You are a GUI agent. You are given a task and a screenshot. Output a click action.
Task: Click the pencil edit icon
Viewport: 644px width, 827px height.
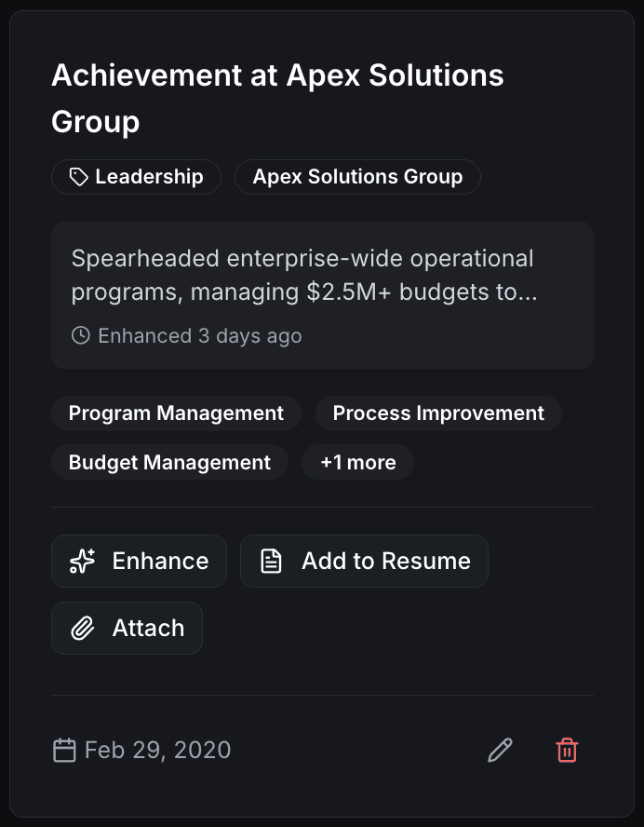click(500, 750)
